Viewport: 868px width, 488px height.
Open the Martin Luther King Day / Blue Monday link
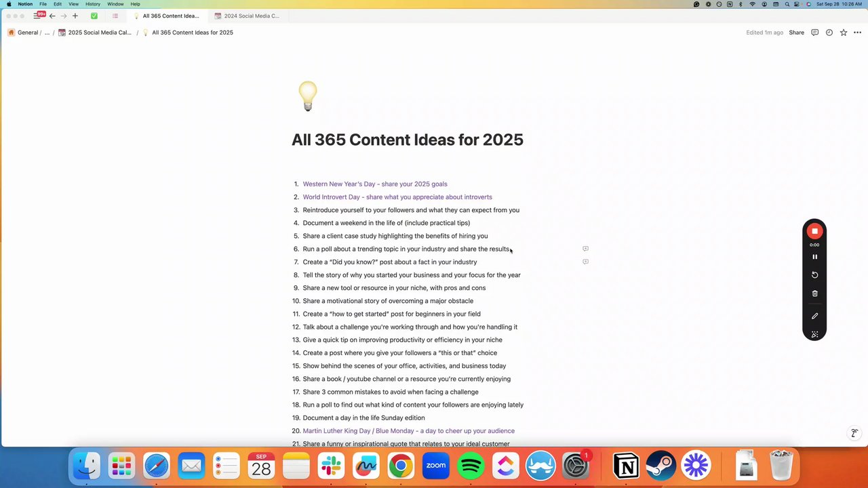click(x=408, y=431)
